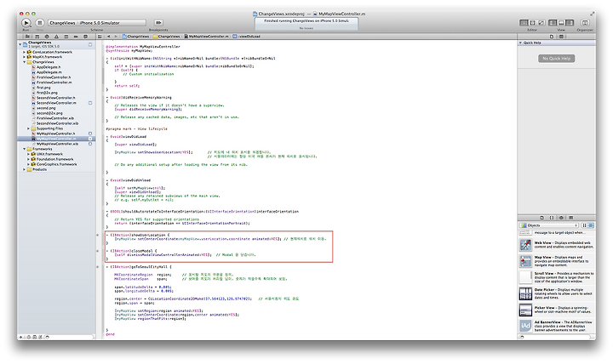Click ChangeViews project in jump bar
Viewport: 613px width, 364px height.
[135, 37]
